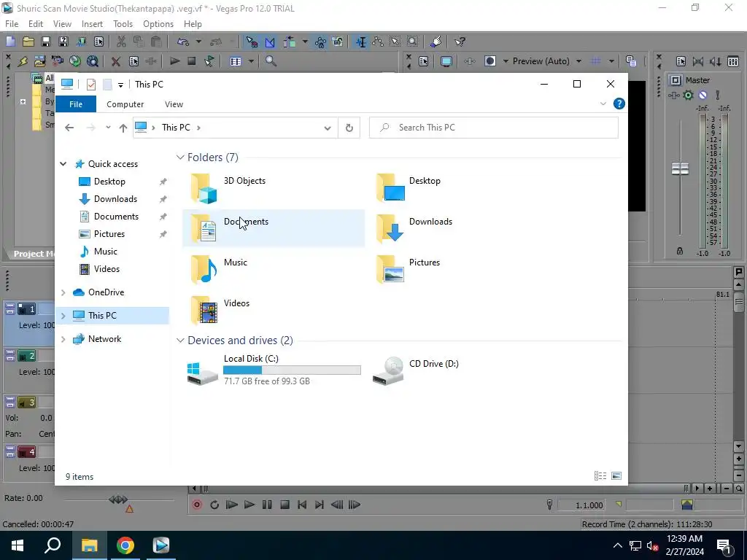Open Preview (Auto) quality dropdown
Viewport: 747px width, 560px height.
tap(578, 61)
